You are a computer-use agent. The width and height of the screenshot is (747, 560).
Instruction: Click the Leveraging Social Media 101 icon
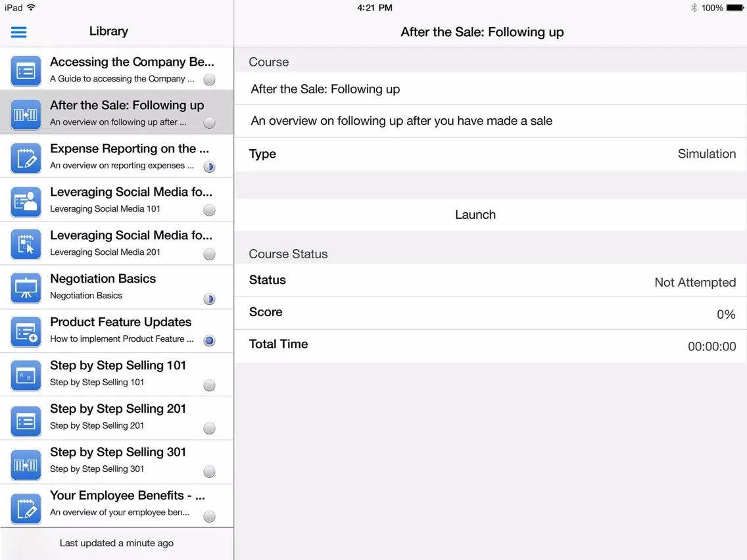26,201
